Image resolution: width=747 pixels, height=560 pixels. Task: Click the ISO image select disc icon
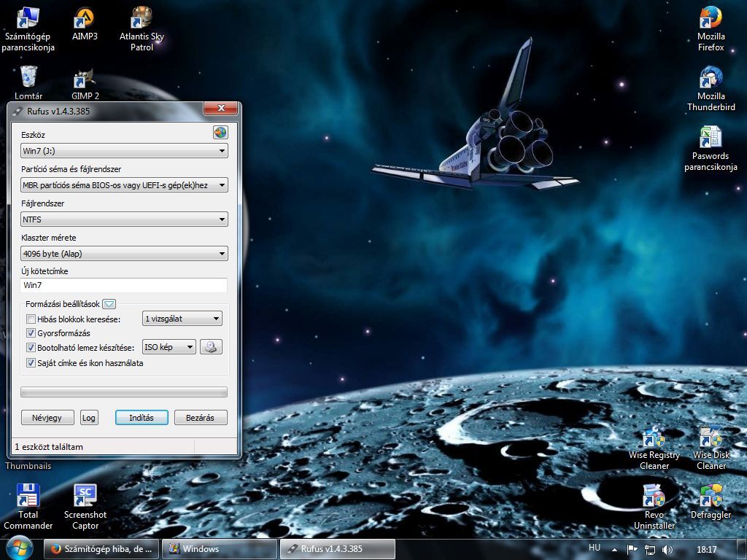211,347
